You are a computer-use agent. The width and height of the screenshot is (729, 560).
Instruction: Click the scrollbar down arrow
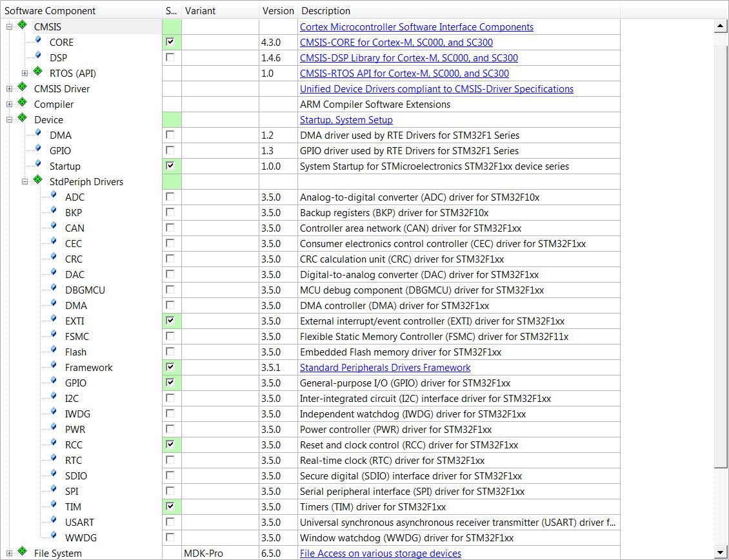pyautogui.click(x=721, y=552)
